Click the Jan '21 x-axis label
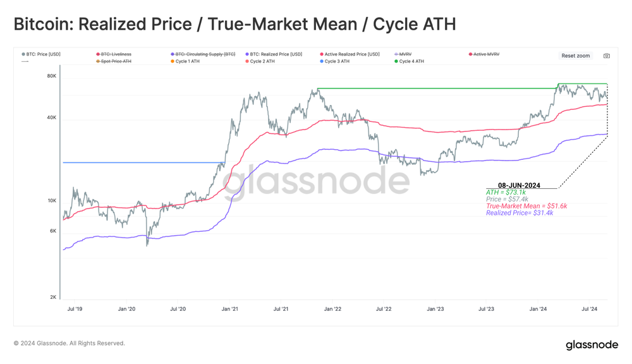This screenshot has width=632, height=364. point(230,309)
